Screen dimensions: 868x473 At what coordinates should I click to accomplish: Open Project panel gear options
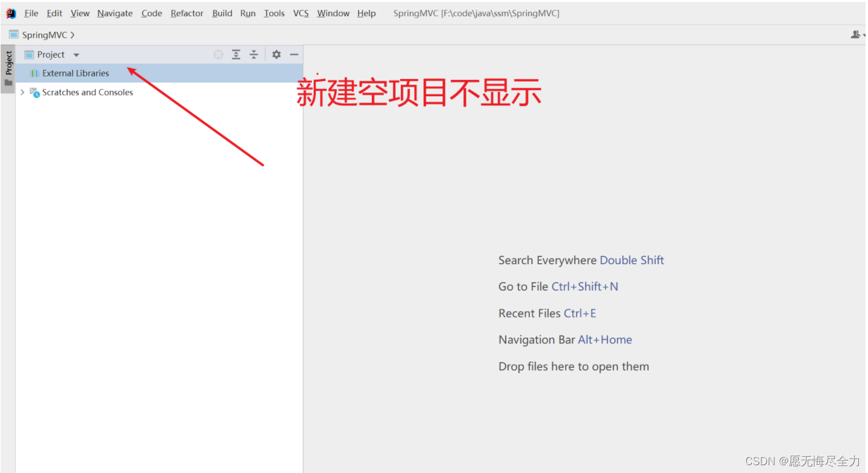pos(276,55)
